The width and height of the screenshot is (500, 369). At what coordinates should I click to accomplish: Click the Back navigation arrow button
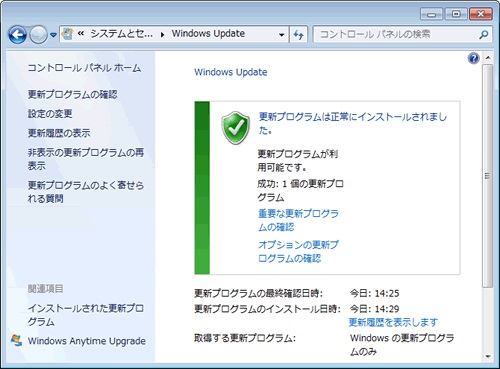pyautogui.click(x=17, y=35)
